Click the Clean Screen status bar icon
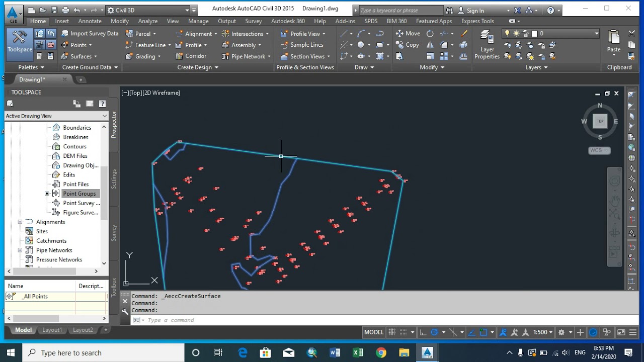 [x=621, y=332]
